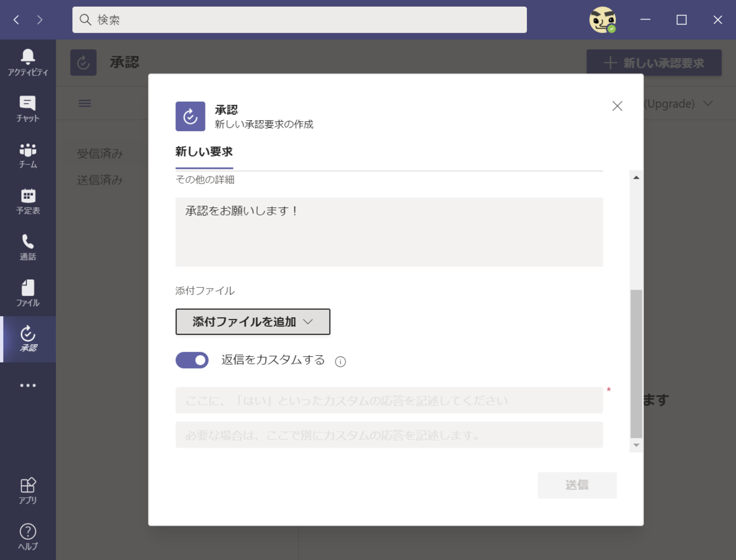The image size is (736, 560).
Task: Expand the add attachment dropdown
Action: click(x=253, y=321)
